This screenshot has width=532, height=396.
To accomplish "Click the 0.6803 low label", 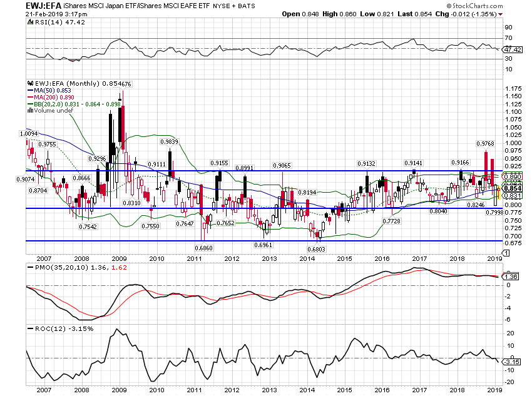I will pos(316,249).
